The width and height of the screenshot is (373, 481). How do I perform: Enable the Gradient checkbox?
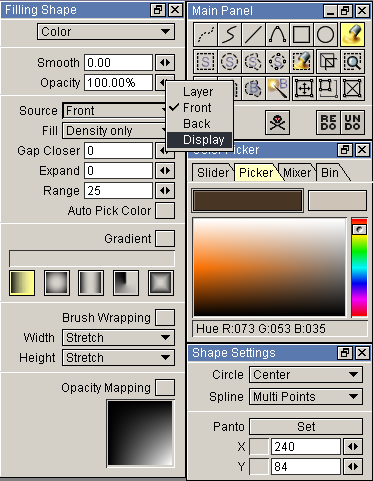pyautogui.click(x=165, y=239)
